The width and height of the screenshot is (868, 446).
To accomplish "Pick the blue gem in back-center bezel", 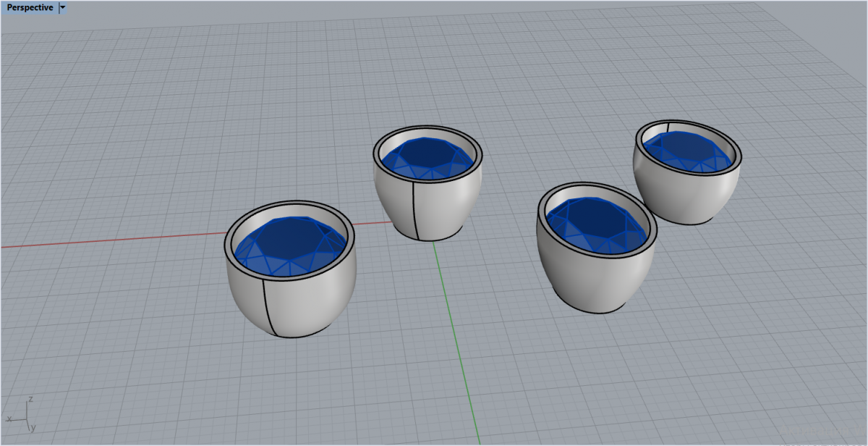I will pyautogui.click(x=427, y=154).
